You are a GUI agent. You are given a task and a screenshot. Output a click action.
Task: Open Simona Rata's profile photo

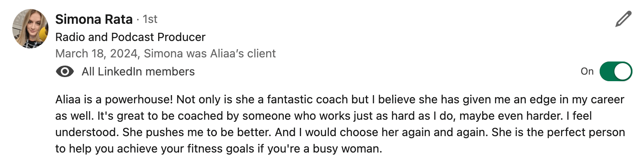tap(31, 28)
